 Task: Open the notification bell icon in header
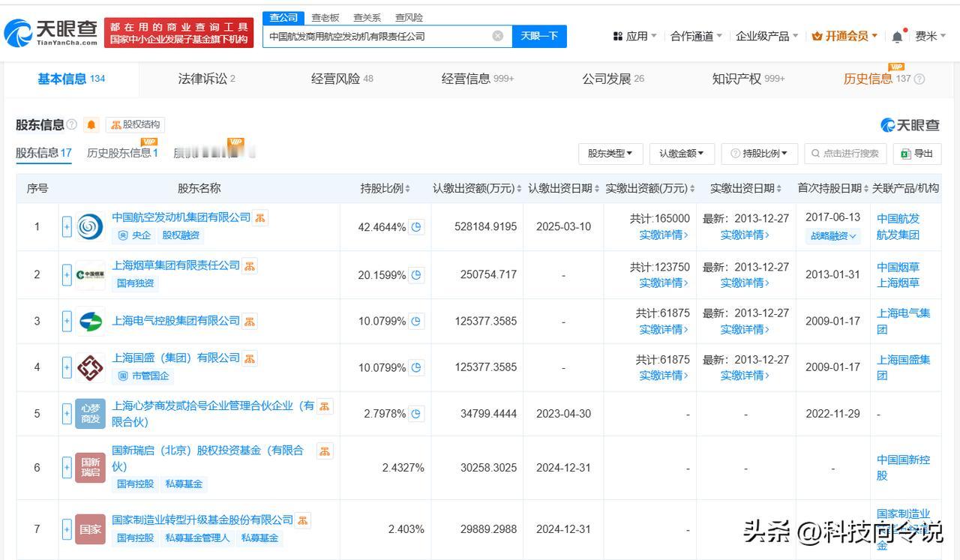[897, 36]
